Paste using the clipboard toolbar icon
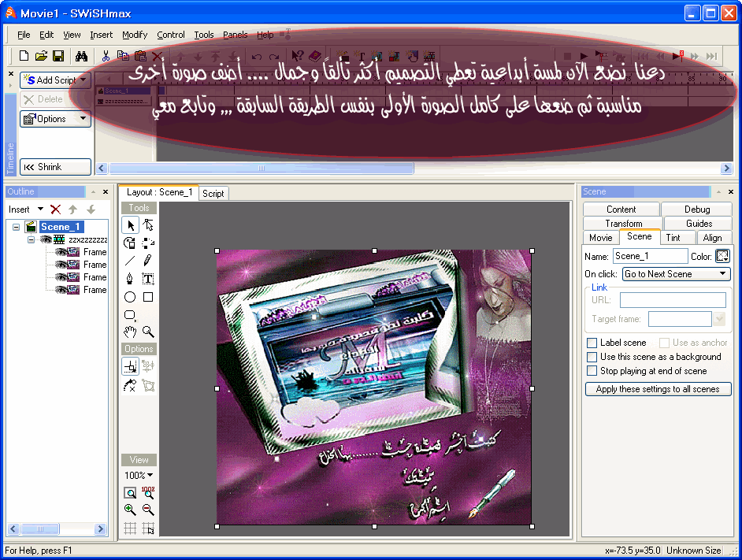Image resolution: width=742 pixels, height=560 pixels. (x=140, y=56)
